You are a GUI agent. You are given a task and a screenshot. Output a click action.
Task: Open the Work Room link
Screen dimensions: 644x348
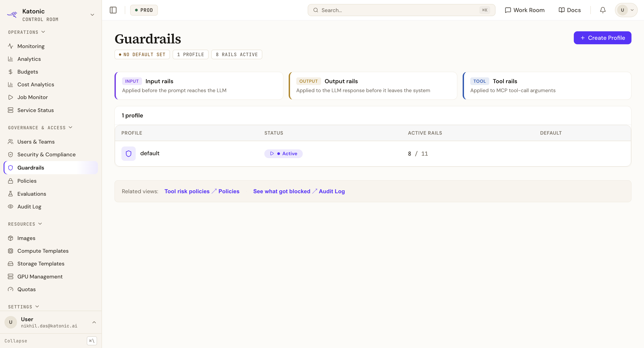(x=525, y=10)
